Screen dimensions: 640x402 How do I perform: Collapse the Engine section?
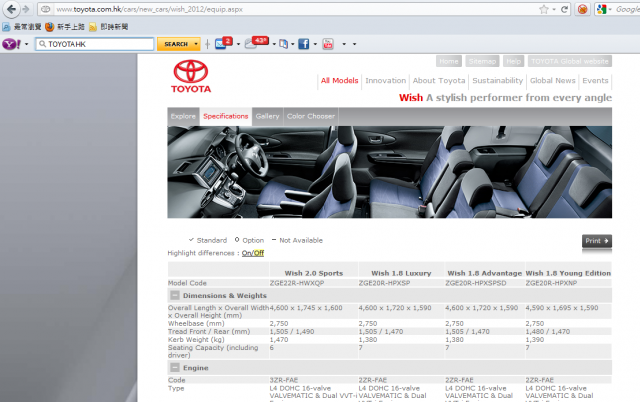(x=175, y=367)
